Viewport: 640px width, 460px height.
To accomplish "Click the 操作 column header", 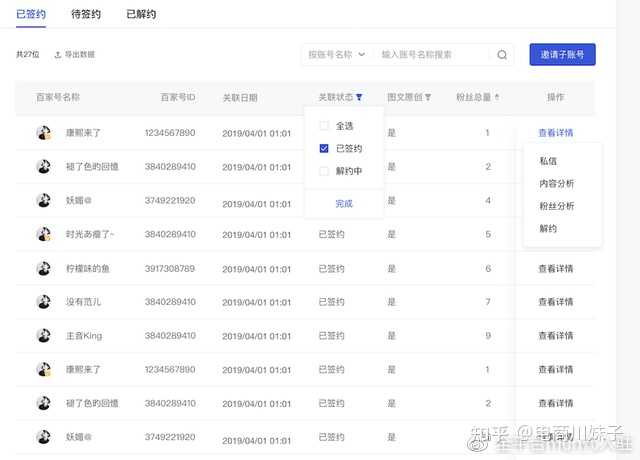I will [555, 97].
